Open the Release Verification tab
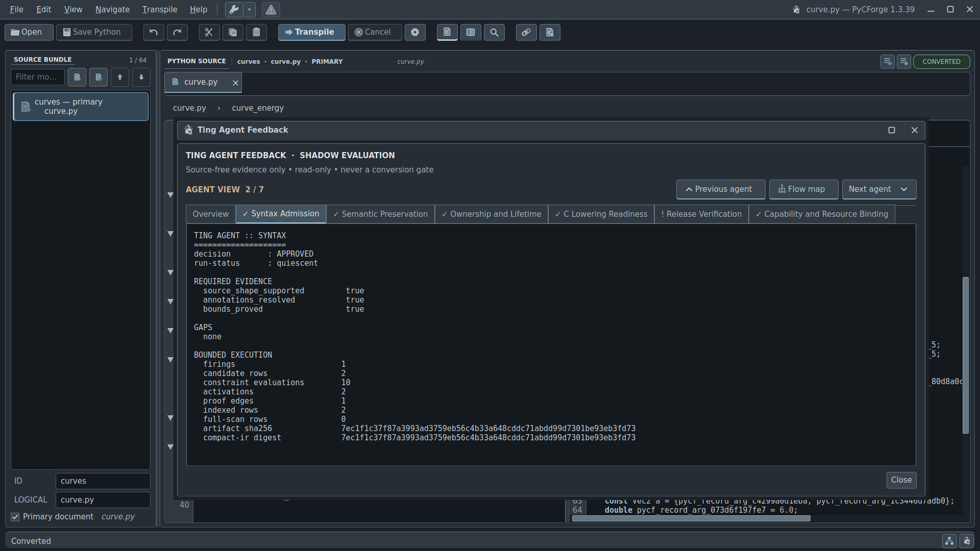The width and height of the screenshot is (980, 551). 701,214
